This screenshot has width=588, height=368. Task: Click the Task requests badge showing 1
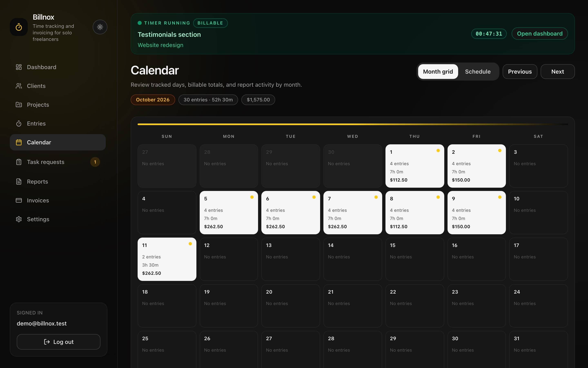click(95, 162)
